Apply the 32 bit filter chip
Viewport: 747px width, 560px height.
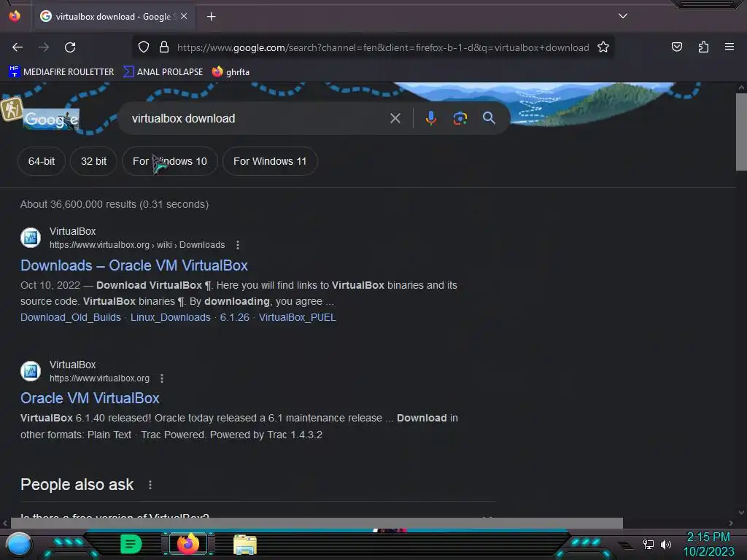click(x=93, y=161)
